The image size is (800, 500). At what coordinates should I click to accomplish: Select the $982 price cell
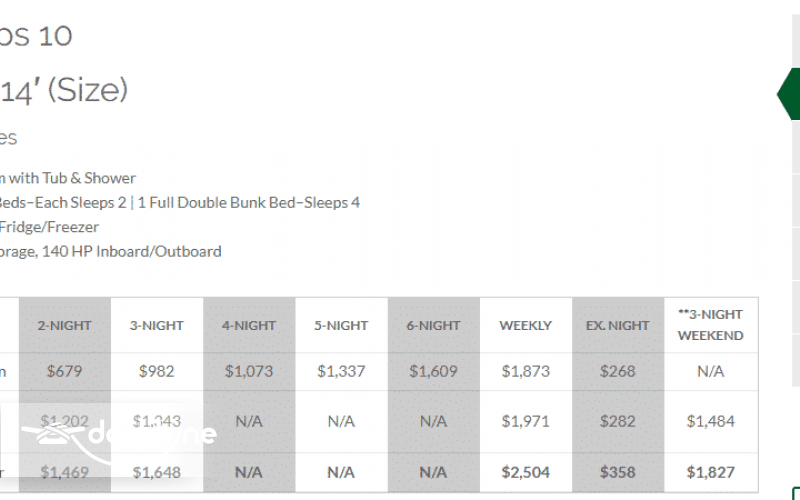pyautogui.click(x=157, y=371)
